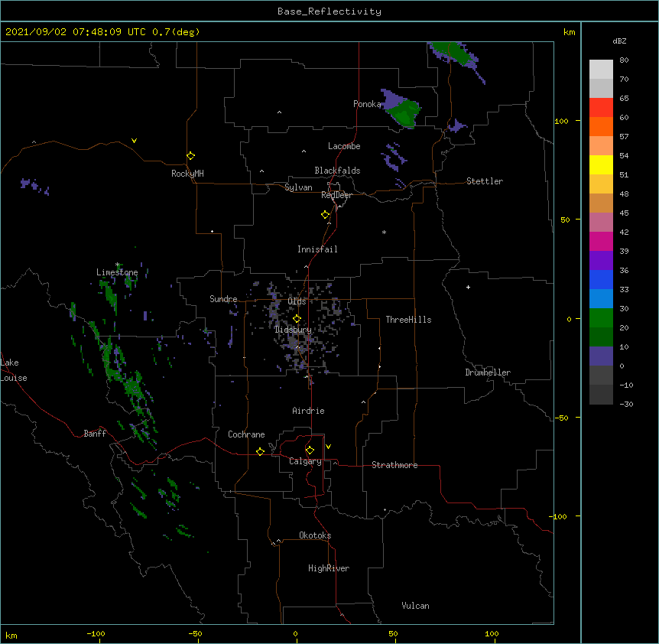Image resolution: width=659 pixels, height=644 pixels.
Task: Click the Drumheller city label
Action: click(488, 372)
